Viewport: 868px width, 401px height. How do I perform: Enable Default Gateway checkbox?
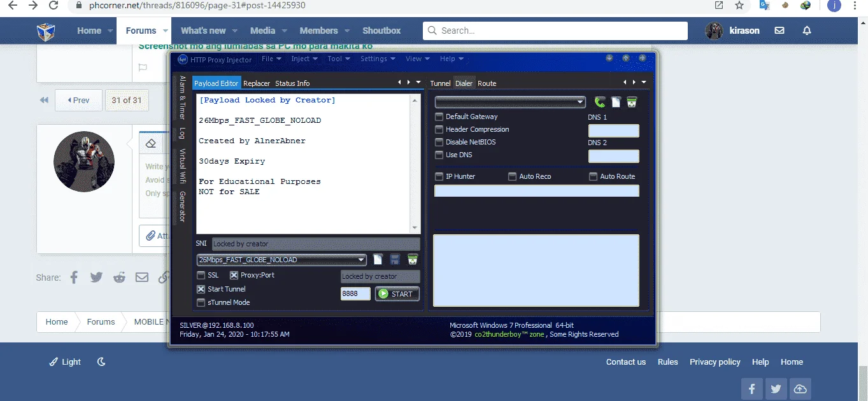439,116
